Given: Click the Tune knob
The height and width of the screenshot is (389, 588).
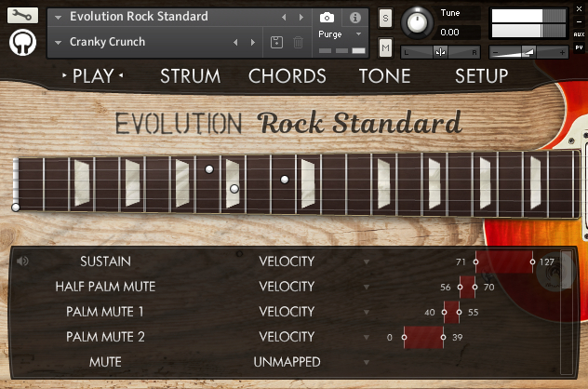Looking at the screenshot, I should 418,22.
